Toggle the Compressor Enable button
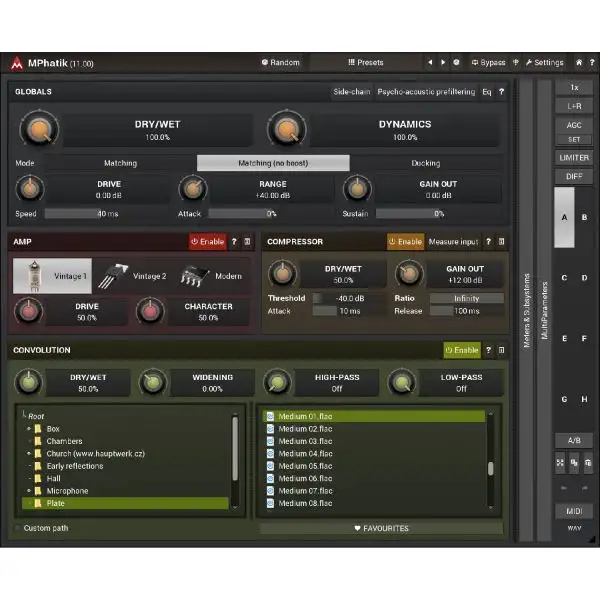Screen dimensions: 600x600 405,241
